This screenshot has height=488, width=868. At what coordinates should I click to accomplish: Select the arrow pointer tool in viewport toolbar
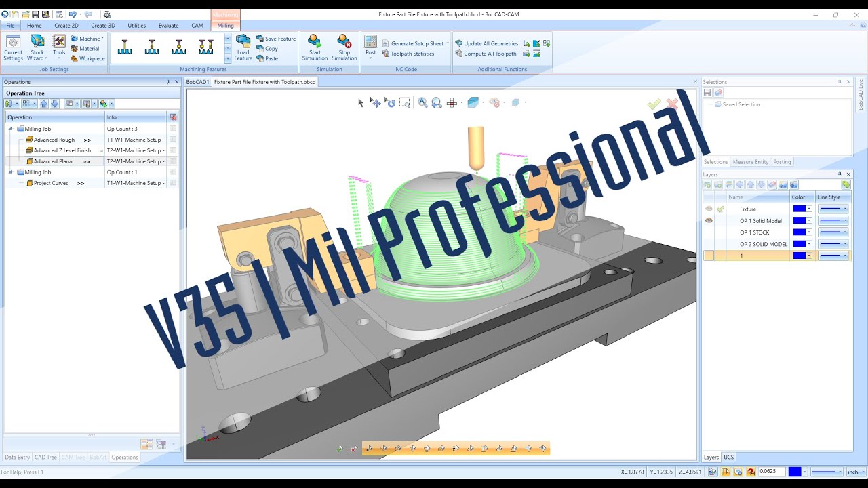361,102
